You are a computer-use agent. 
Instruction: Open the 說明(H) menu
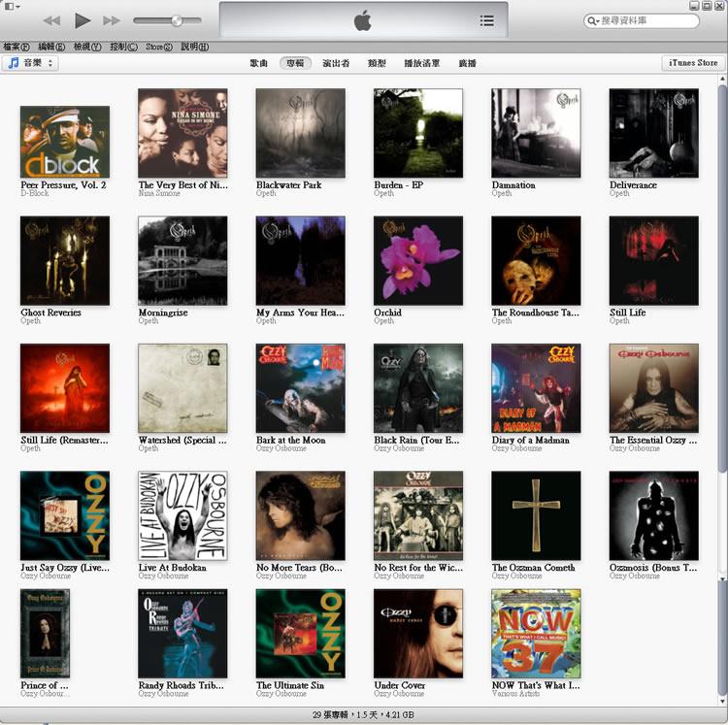click(194, 47)
